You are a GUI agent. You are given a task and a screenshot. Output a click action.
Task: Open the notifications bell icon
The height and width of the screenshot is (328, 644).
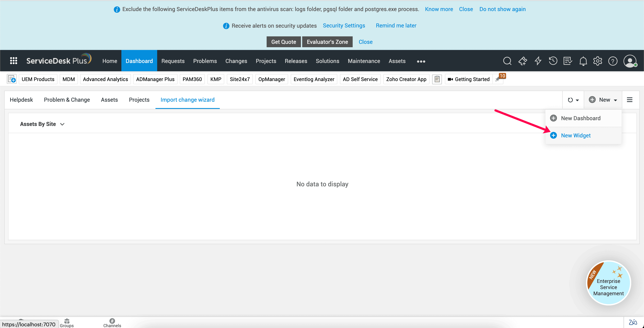pyautogui.click(x=583, y=61)
